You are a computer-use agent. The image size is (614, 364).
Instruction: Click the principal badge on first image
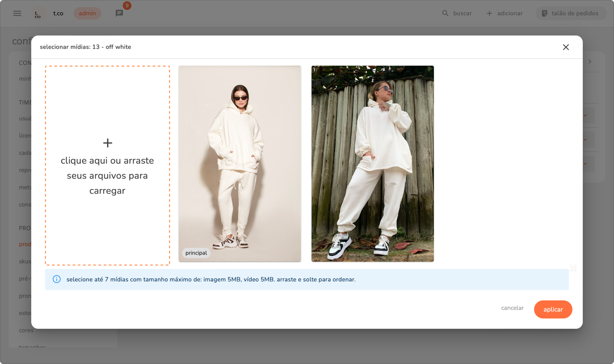pyautogui.click(x=196, y=253)
